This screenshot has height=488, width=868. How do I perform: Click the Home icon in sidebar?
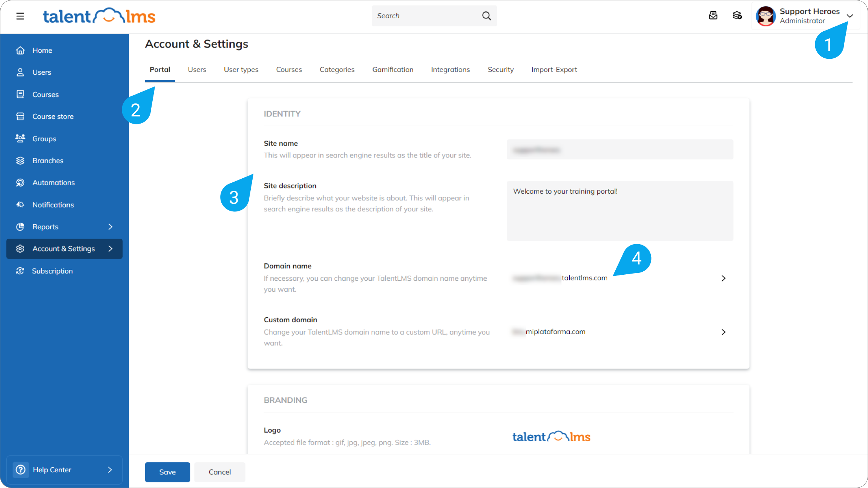coord(20,50)
